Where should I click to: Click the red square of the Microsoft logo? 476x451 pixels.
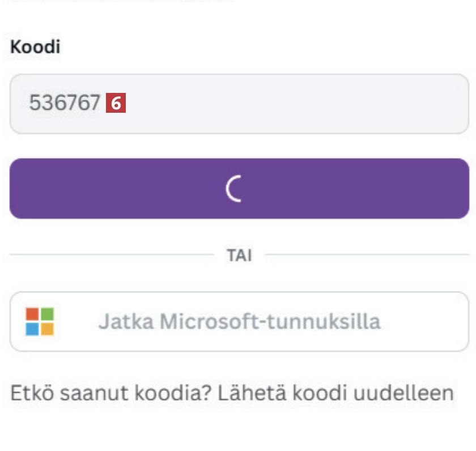click(x=32, y=314)
